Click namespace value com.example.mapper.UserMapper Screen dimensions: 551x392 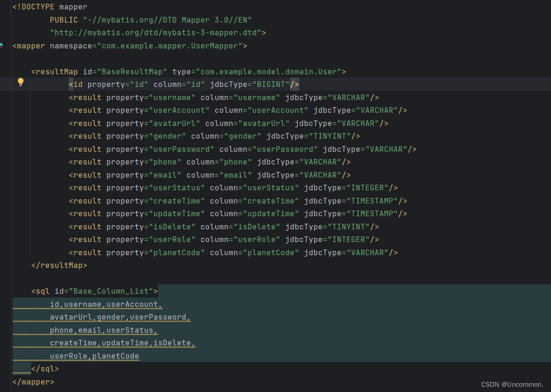pos(170,46)
